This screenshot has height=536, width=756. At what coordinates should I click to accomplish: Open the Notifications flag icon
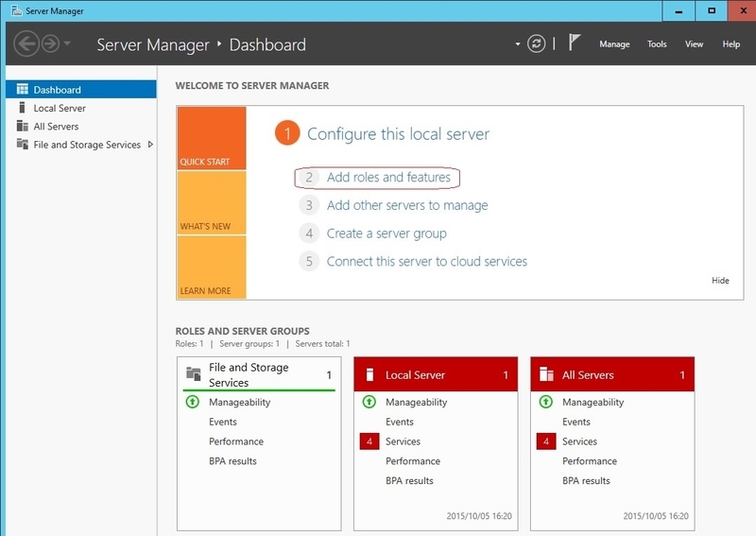[574, 43]
